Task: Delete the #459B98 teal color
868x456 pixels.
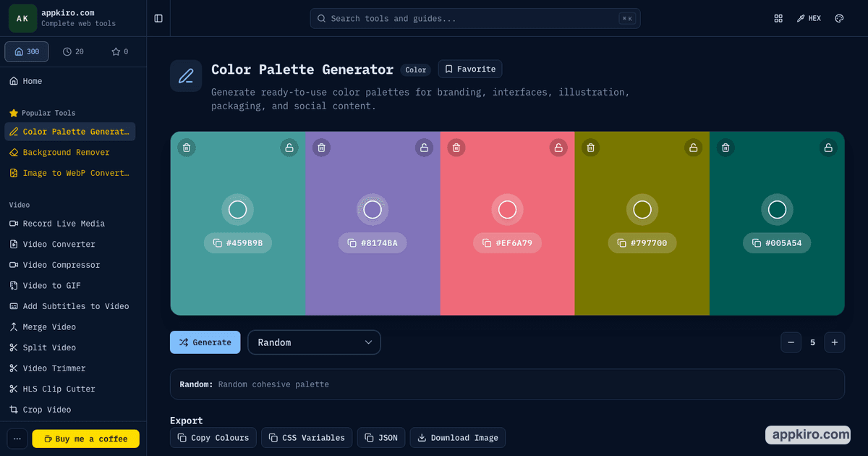Action: click(187, 148)
